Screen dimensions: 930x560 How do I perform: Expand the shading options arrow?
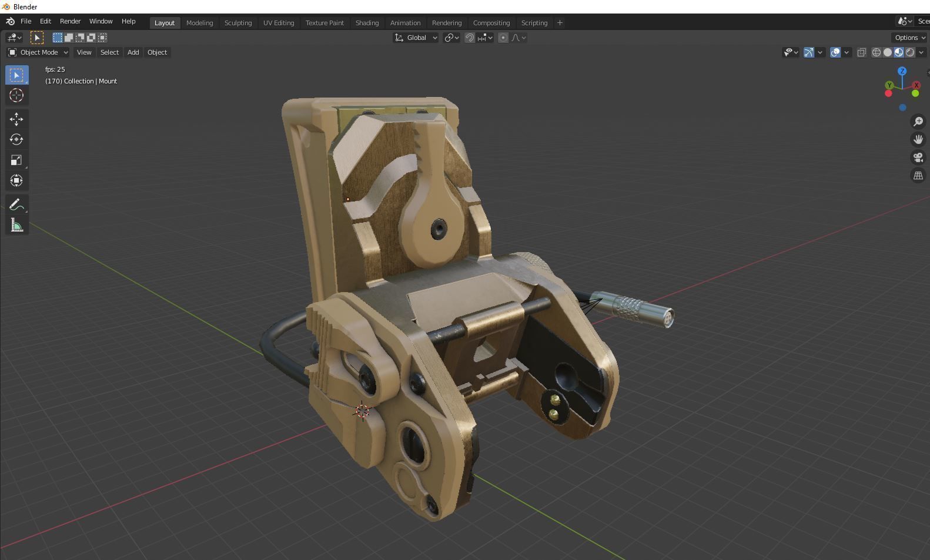(x=921, y=52)
